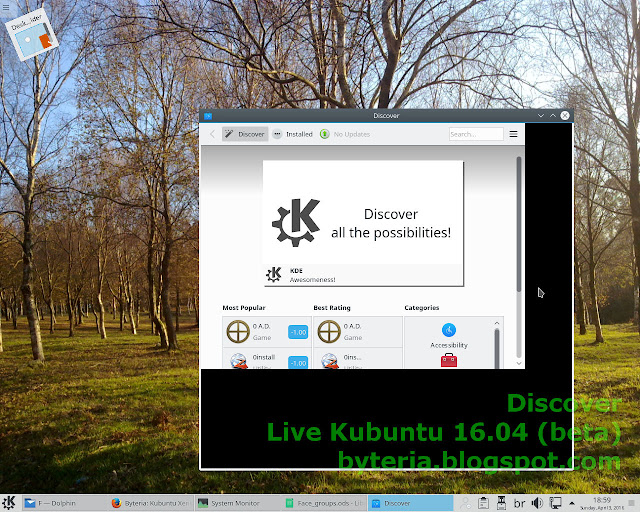Click the main Discover page scrollbar
640x512 pixels.
tap(519, 224)
